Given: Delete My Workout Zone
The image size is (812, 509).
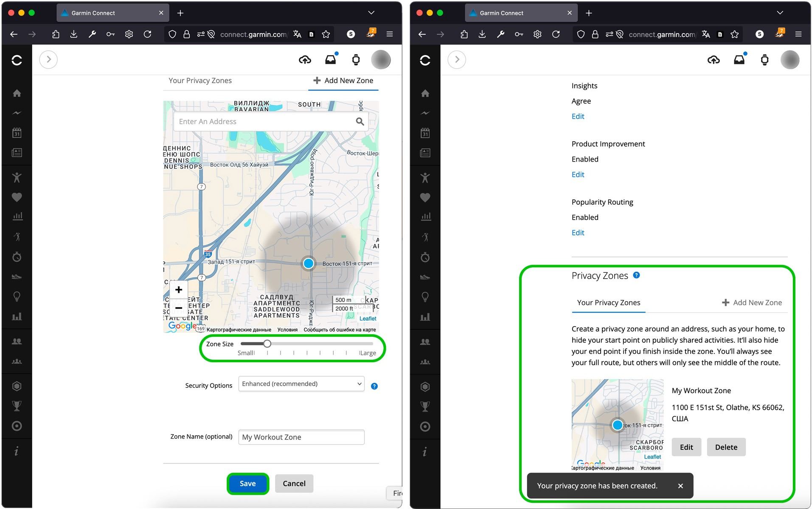Looking at the screenshot, I should [726, 447].
